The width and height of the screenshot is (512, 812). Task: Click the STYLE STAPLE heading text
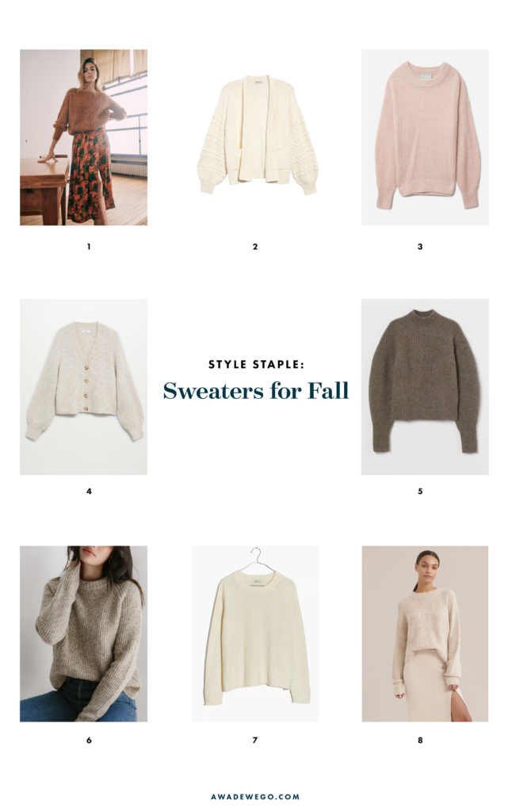point(256,365)
